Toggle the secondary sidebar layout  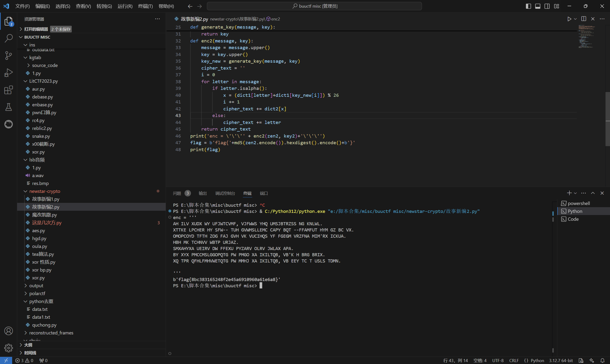pos(547,6)
